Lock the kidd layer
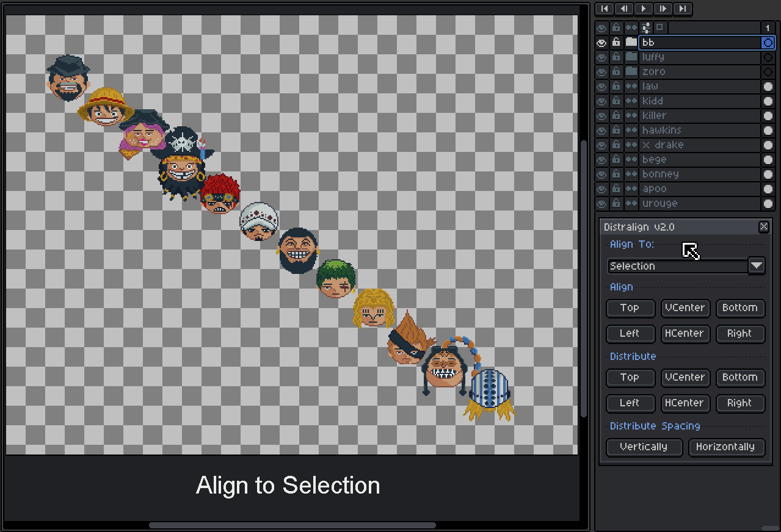Screen dimensions: 781x532 point(617,101)
